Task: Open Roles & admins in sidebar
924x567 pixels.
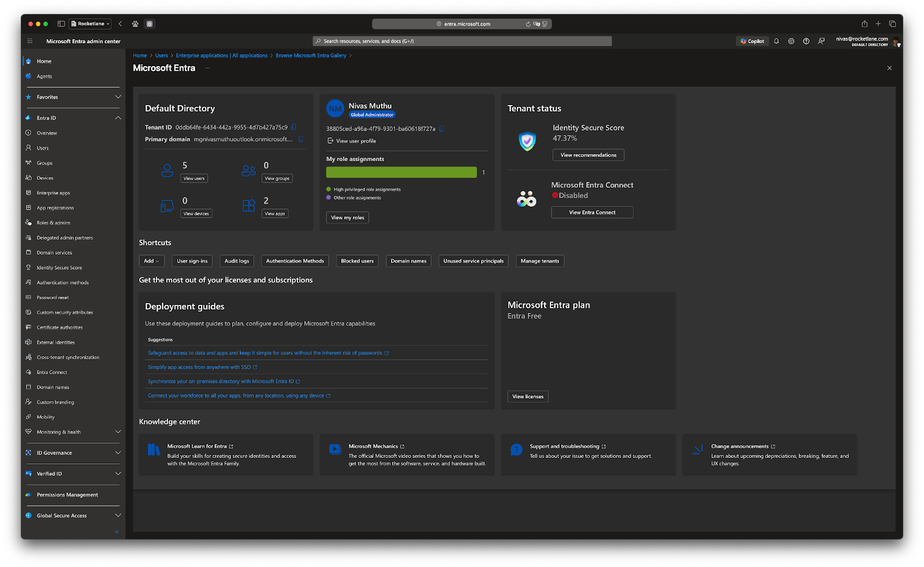Action: [54, 223]
